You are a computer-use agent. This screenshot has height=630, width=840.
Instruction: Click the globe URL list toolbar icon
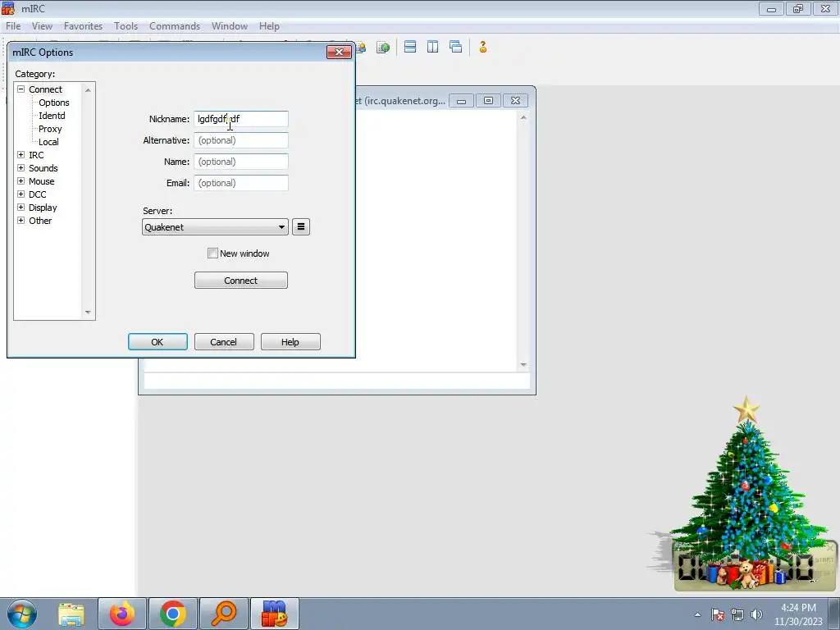(x=383, y=47)
